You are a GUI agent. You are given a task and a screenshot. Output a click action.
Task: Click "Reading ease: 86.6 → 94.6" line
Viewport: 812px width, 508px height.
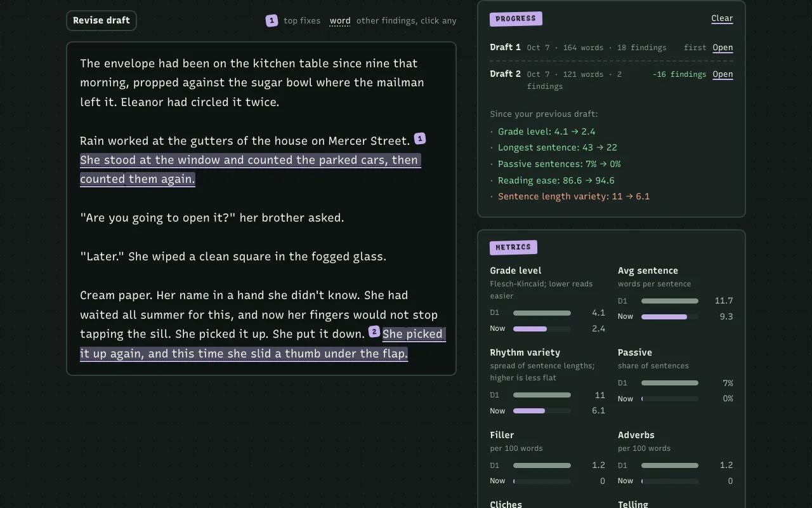click(556, 180)
